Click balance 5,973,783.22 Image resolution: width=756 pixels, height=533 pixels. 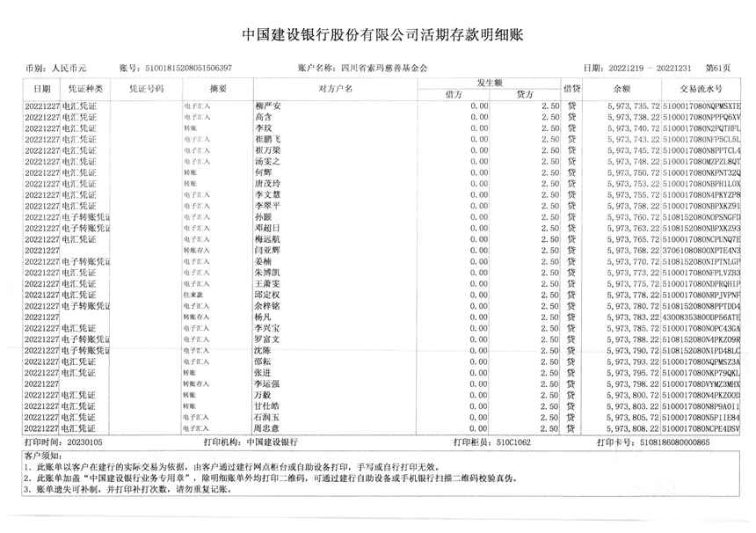634,317
